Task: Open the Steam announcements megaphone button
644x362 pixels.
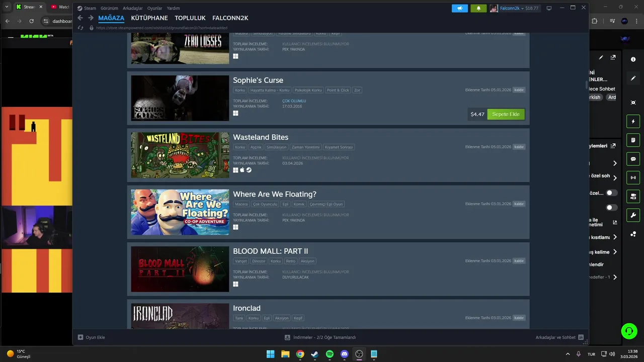Action: (x=459, y=8)
